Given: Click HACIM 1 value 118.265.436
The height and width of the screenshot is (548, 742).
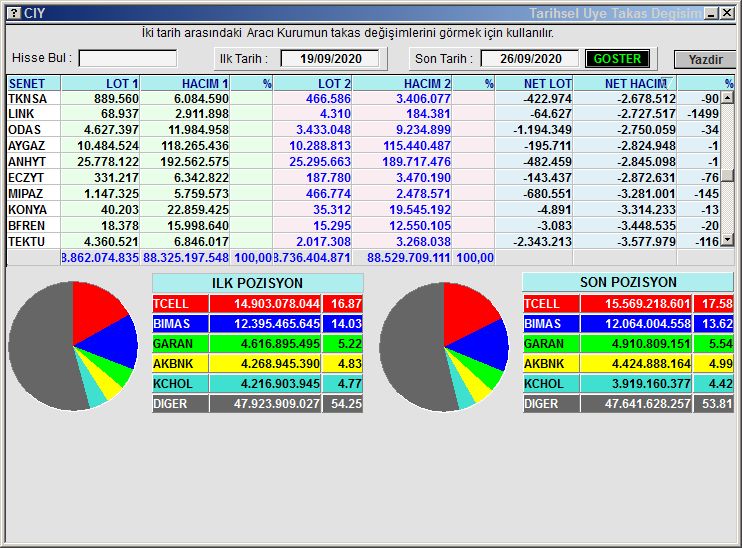Looking at the screenshot, I should click(194, 146).
